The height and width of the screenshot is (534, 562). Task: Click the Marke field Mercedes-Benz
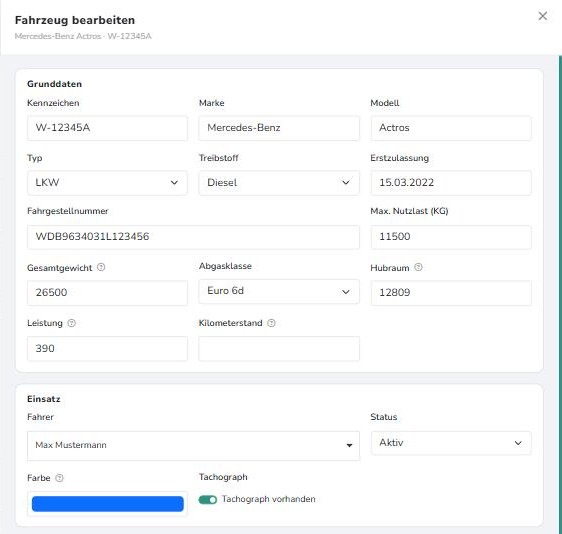pyautogui.click(x=279, y=128)
